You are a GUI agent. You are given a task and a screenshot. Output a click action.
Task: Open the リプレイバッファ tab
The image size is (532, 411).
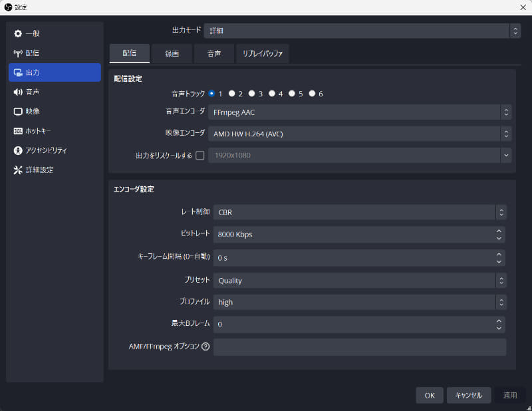coord(263,53)
